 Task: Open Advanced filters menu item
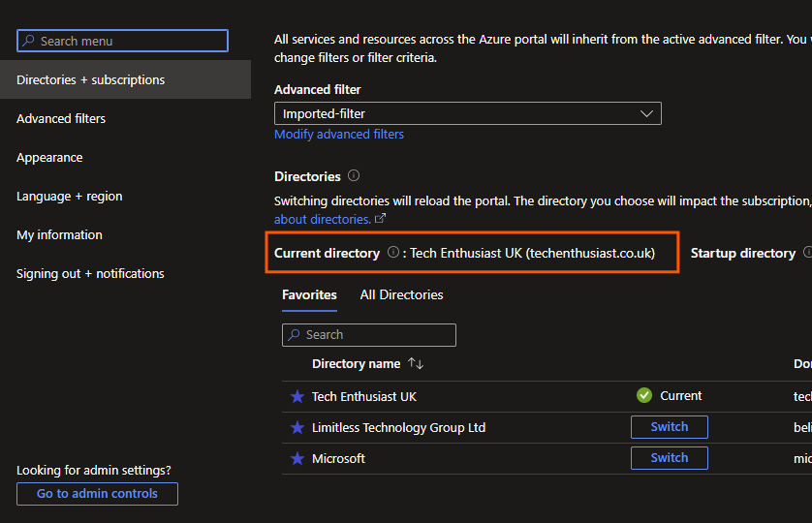(61, 118)
